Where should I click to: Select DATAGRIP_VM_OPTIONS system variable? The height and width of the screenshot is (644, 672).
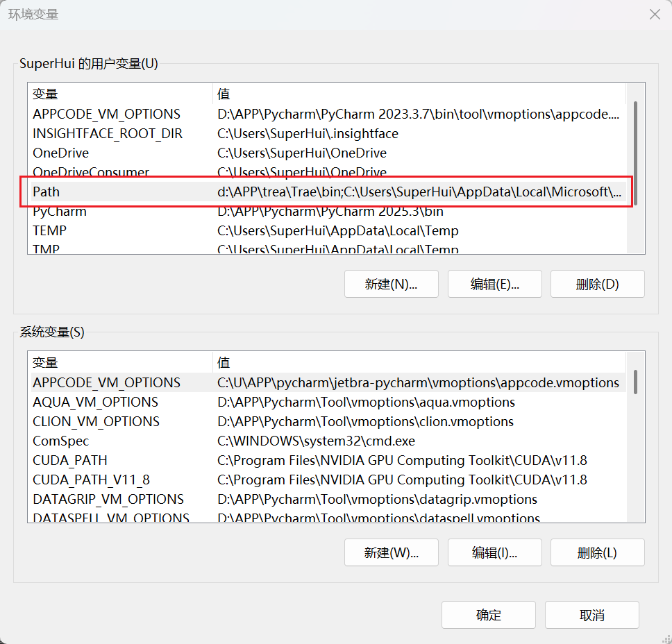point(329,499)
